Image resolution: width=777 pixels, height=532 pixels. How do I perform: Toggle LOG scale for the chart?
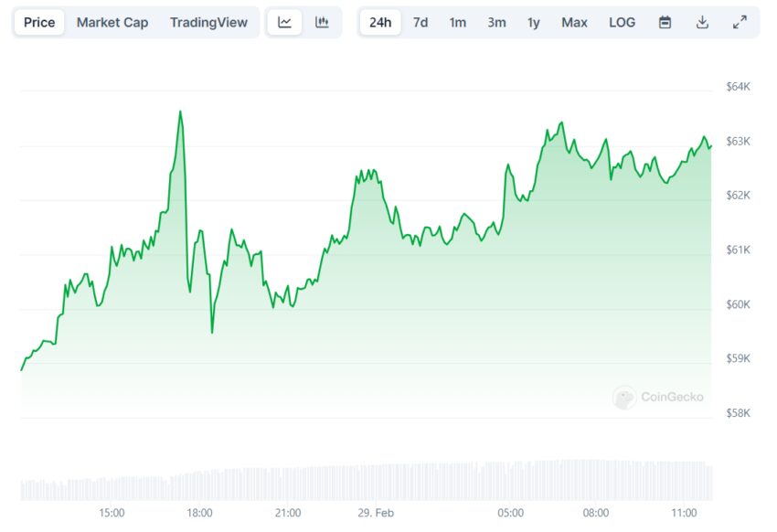point(622,23)
